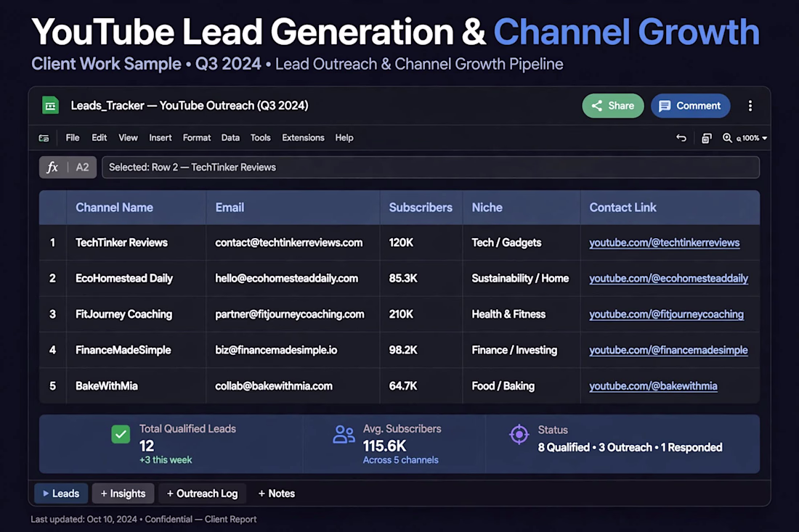Click the Health & Fitness niche cell
799x532 pixels.
coord(522,314)
